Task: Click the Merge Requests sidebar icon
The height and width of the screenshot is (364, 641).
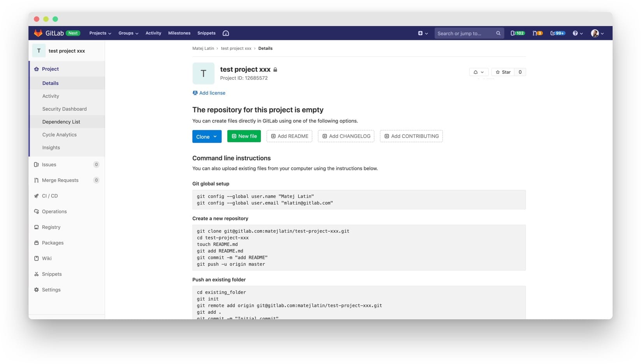Action: [x=36, y=180]
